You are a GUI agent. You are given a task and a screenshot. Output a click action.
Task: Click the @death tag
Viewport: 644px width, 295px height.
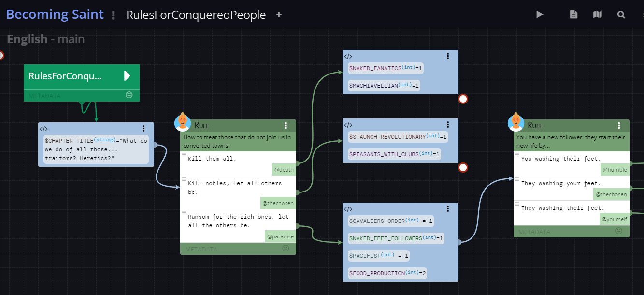pyautogui.click(x=284, y=169)
